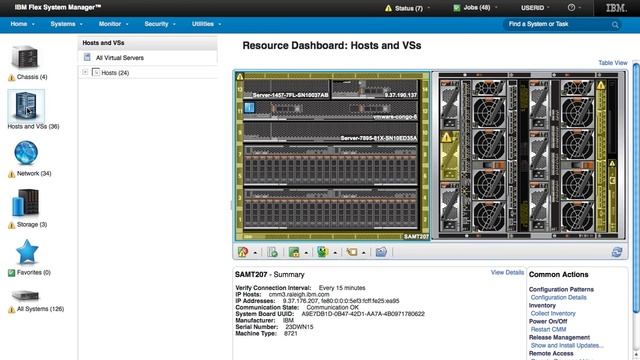This screenshot has width=640, height=360.
Task: Expand the Hosts (24) tree node
Action: [x=85, y=72]
